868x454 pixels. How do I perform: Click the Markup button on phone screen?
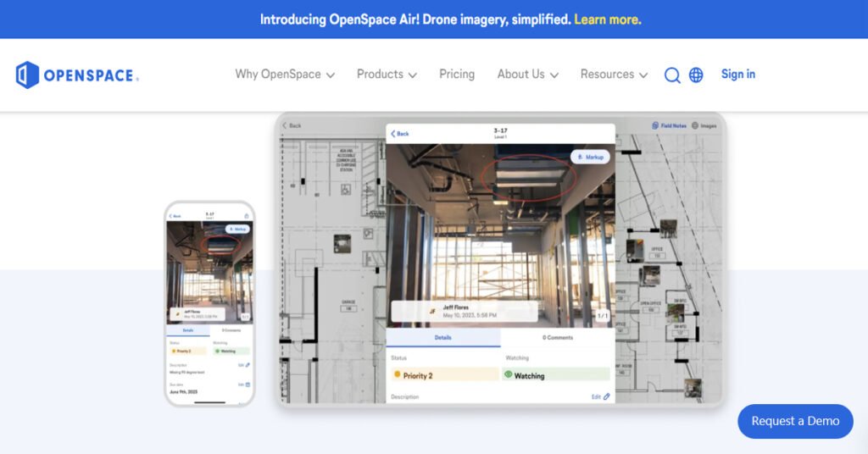pyautogui.click(x=237, y=229)
